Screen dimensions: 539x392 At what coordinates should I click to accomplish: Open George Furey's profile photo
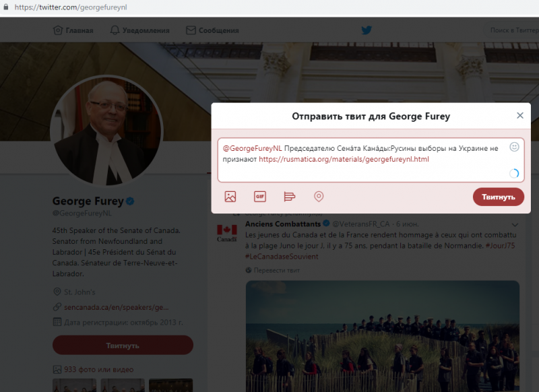[106, 131]
